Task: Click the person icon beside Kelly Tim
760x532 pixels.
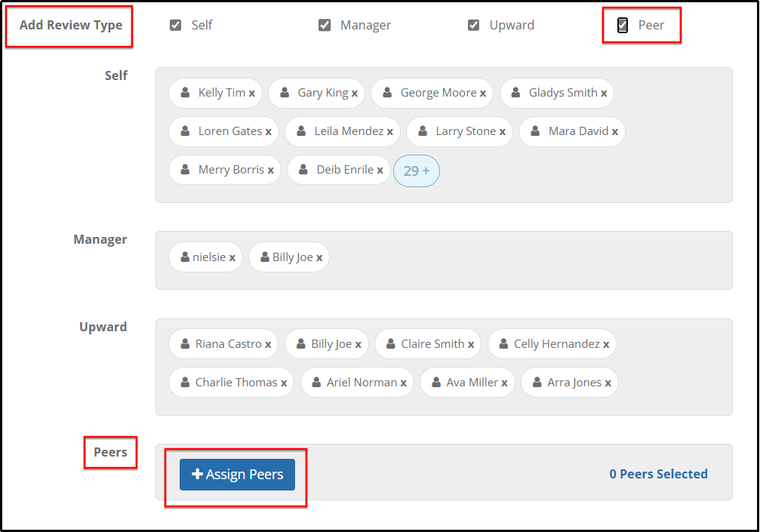Action: pos(185,92)
